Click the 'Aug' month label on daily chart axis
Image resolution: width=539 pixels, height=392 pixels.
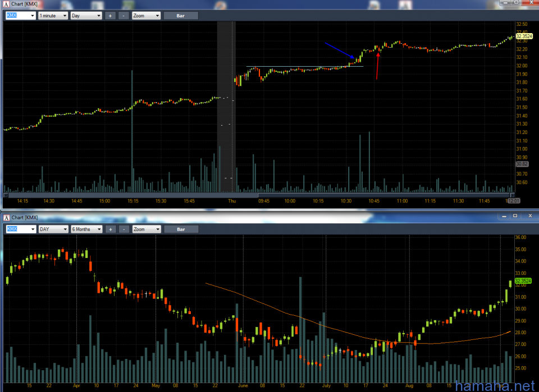(409, 385)
